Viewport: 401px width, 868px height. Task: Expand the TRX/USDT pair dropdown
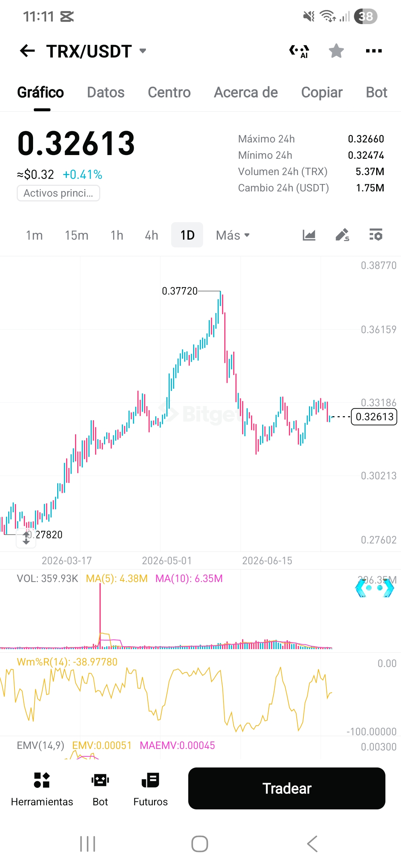[143, 51]
